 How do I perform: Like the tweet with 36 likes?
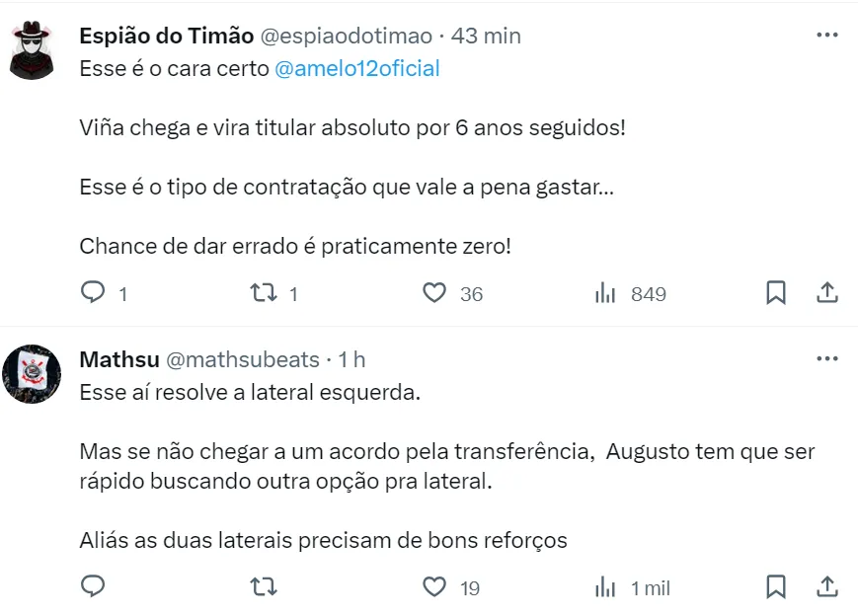click(x=434, y=293)
